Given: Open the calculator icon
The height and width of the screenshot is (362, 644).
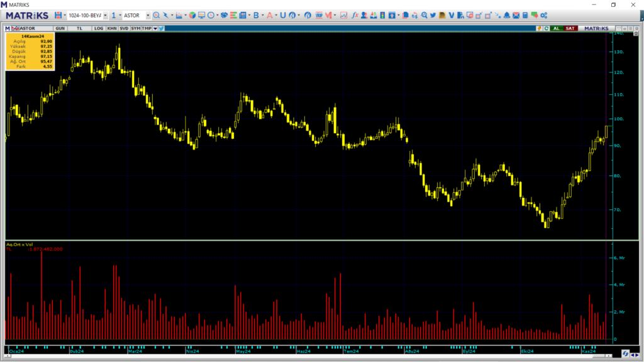Looking at the screenshot, I should pos(525,15).
